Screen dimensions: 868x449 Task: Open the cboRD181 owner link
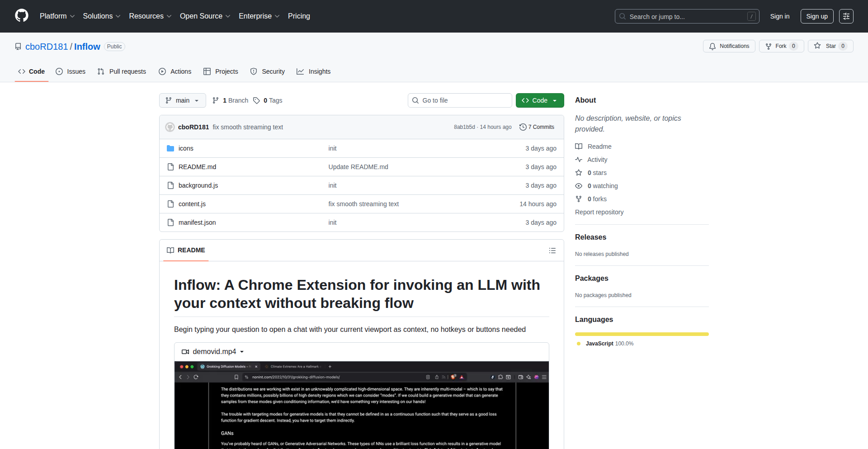coord(47,47)
